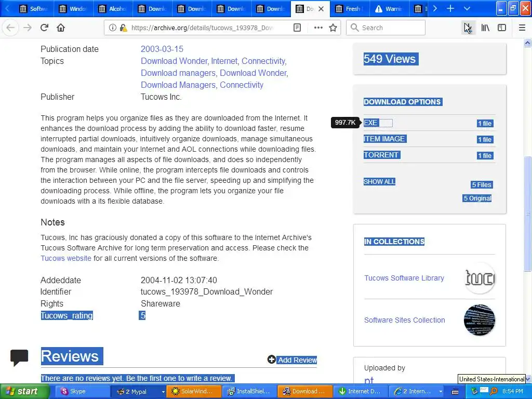Open the Tucows website link
The image size is (532, 399).
coord(66,258)
